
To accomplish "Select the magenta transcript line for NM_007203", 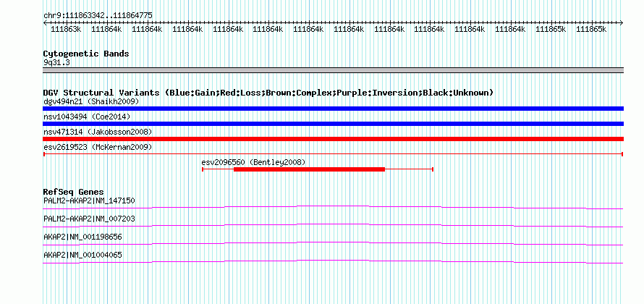I will [x=333, y=225].
